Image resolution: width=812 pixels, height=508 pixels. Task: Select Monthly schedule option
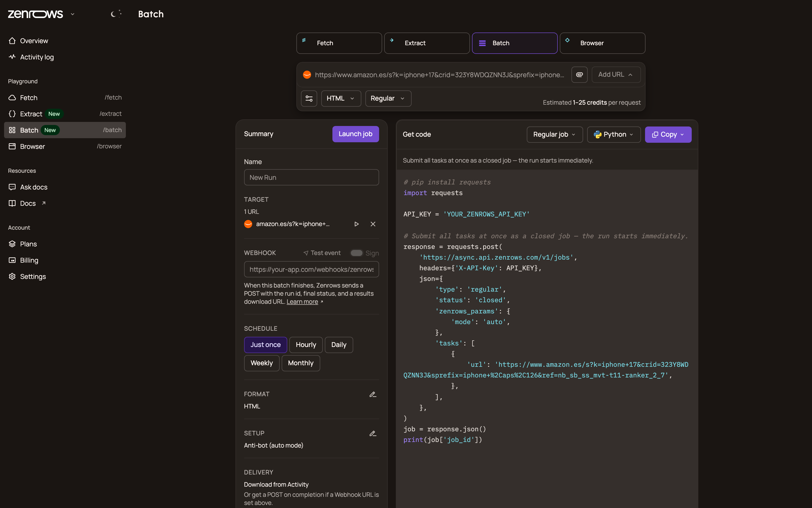click(301, 363)
